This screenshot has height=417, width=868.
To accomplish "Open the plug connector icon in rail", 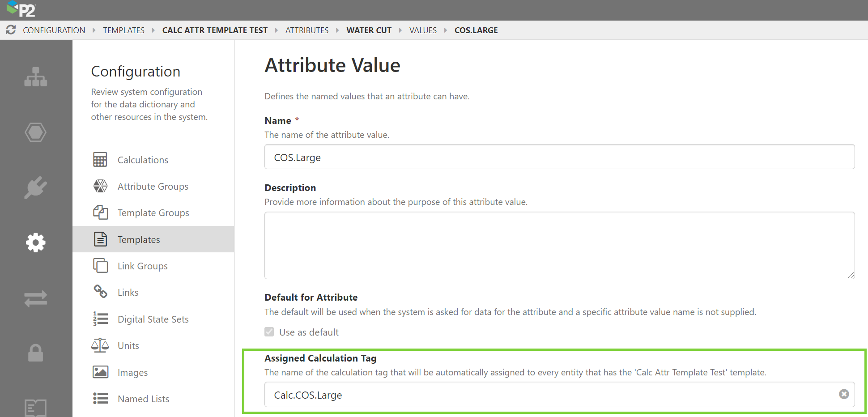I will pos(36,187).
